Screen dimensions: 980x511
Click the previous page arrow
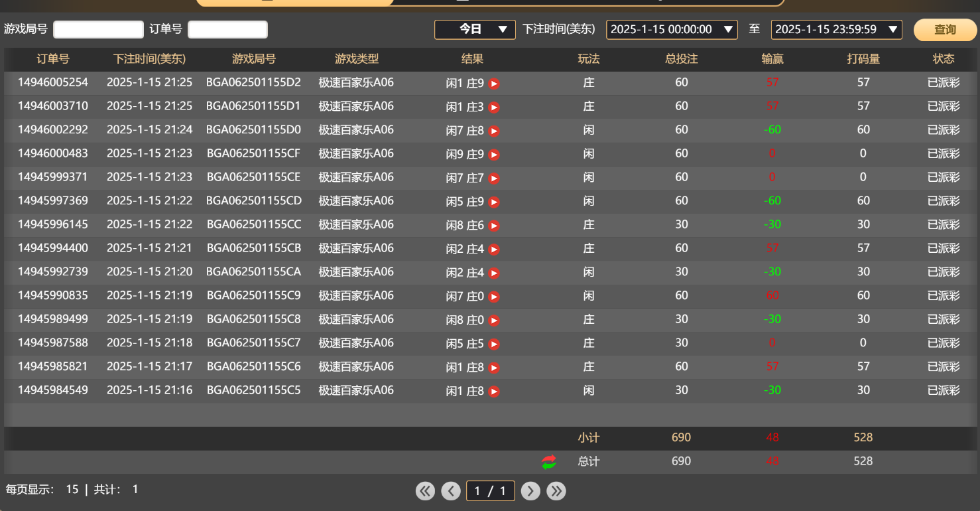(x=452, y=490)
